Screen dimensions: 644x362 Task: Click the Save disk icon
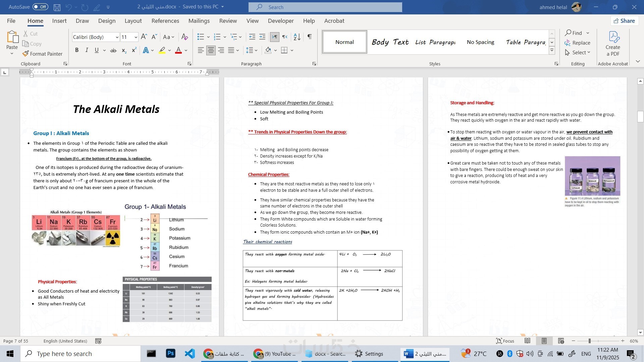(x=57, y=7)
